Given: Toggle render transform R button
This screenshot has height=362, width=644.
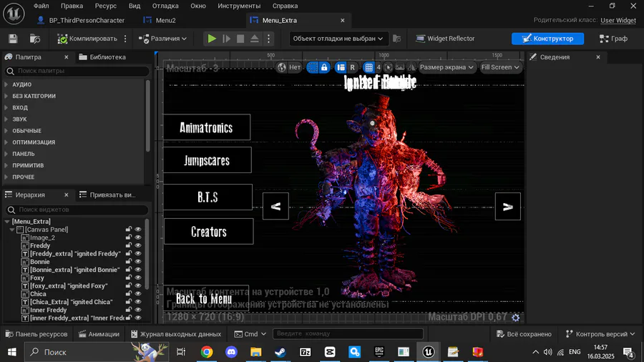Looking at the screenshot, I should 352,67.
